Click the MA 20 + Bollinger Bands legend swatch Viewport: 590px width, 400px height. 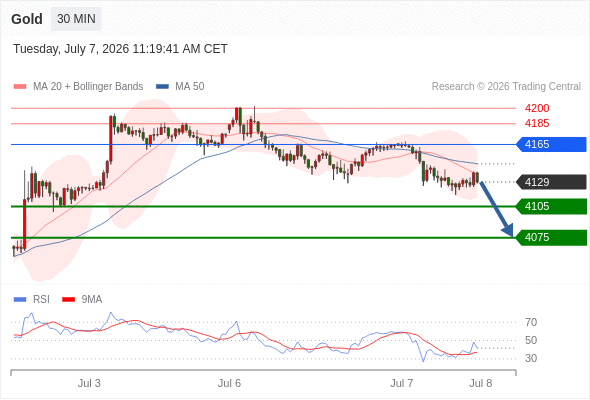(x=20, y=87)
